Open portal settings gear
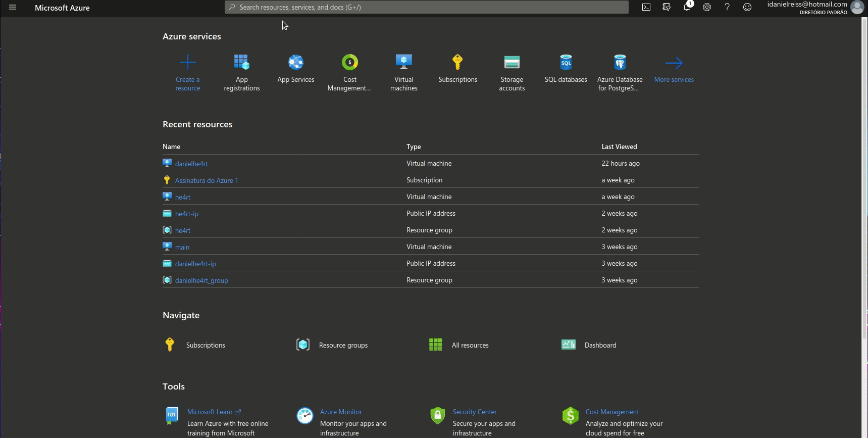868x438 pixels. (707, 7)
